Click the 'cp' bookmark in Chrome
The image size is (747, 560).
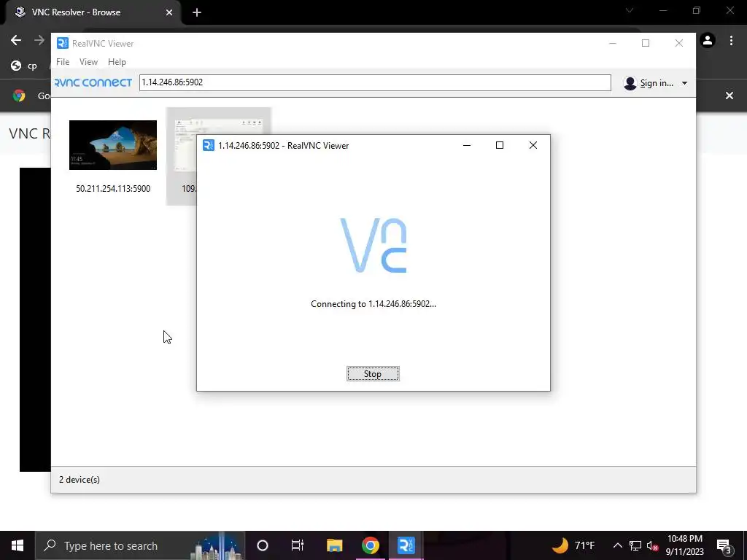click(24, 66)
